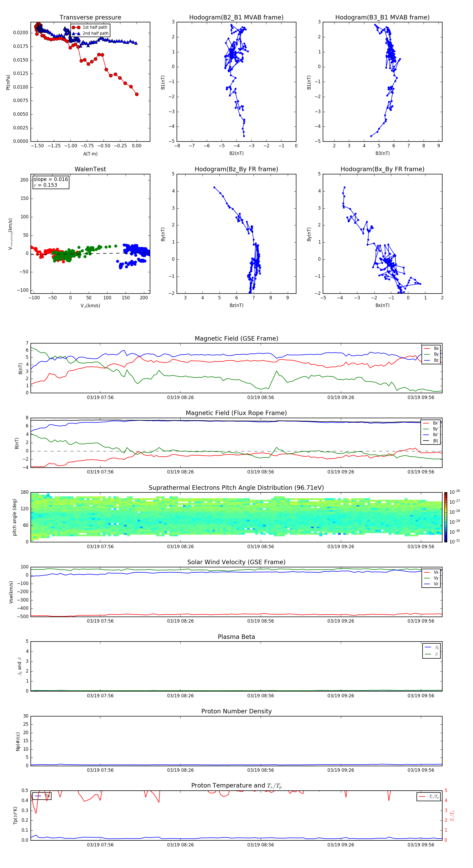Click the 'Hodogram(Bz_By FR frame)' title

[x=236, y=169]
